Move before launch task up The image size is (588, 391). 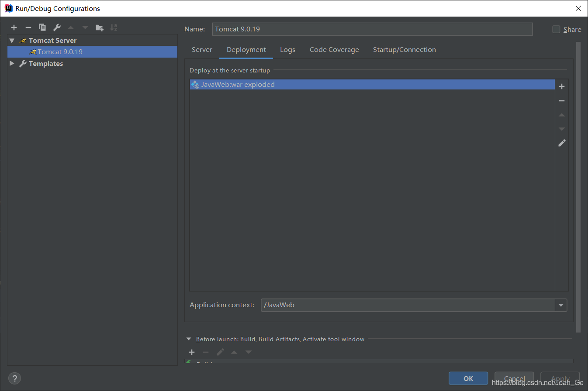coord(234,352)
